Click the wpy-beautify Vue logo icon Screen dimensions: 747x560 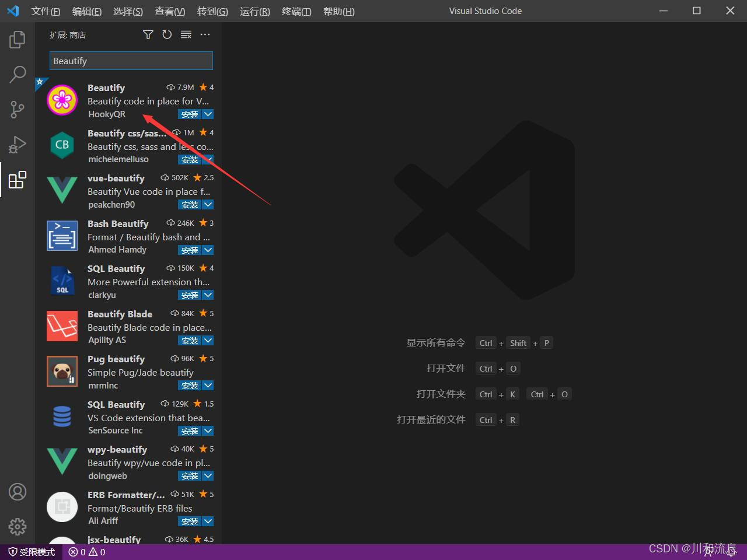tap(62, 462)
